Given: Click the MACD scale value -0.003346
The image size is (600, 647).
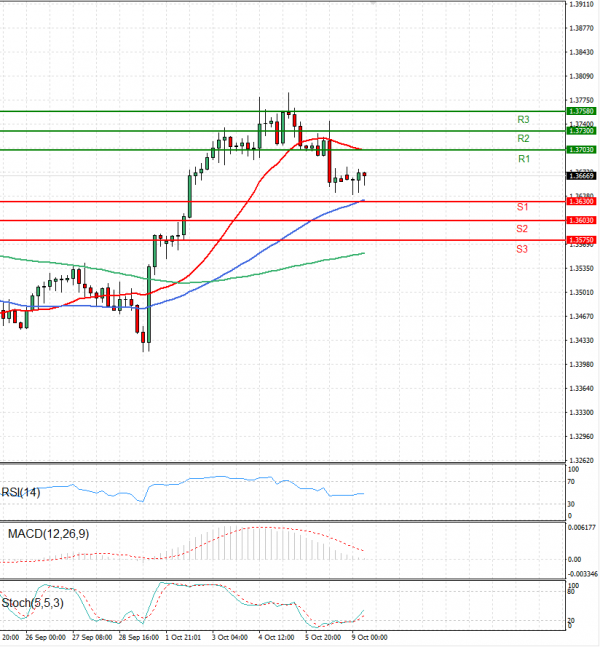Looking at the screenshot, I should point(583,574).
